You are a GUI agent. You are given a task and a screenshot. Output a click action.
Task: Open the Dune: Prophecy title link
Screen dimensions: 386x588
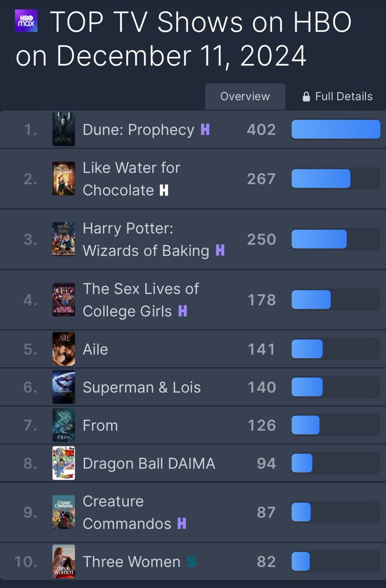(x=139, y=130)
